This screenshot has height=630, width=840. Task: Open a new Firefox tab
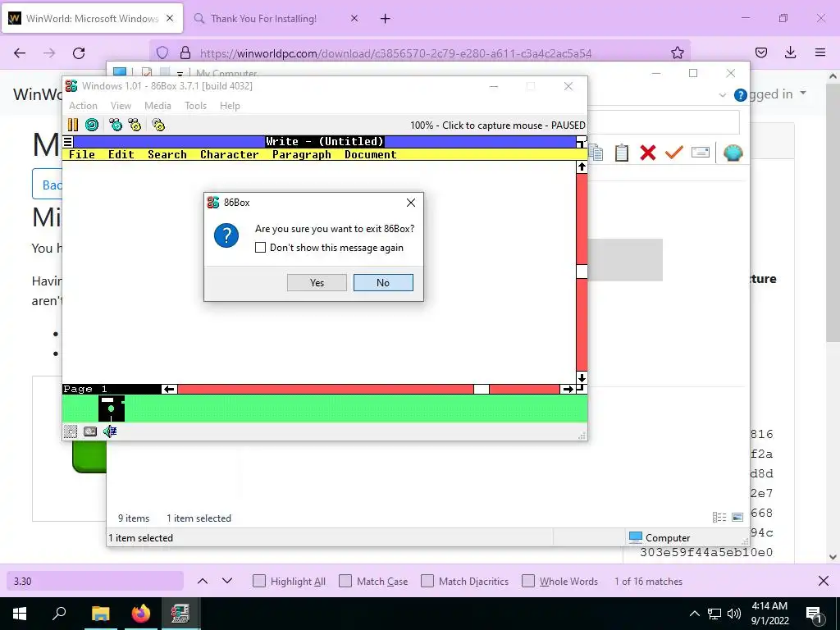pos(386,18)
